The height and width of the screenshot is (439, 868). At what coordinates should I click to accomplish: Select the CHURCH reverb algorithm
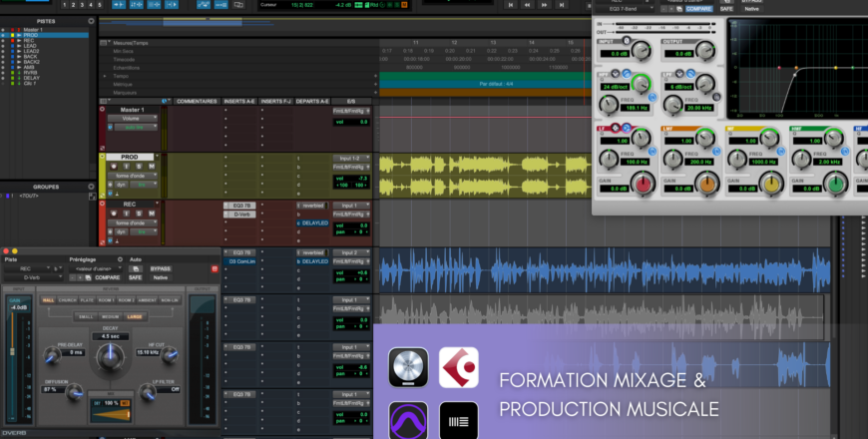[68, 300]
